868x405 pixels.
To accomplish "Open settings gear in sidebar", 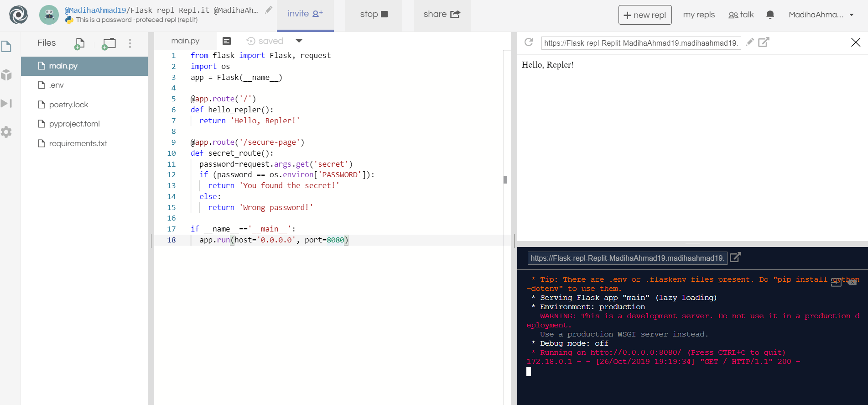I will 6,132.
